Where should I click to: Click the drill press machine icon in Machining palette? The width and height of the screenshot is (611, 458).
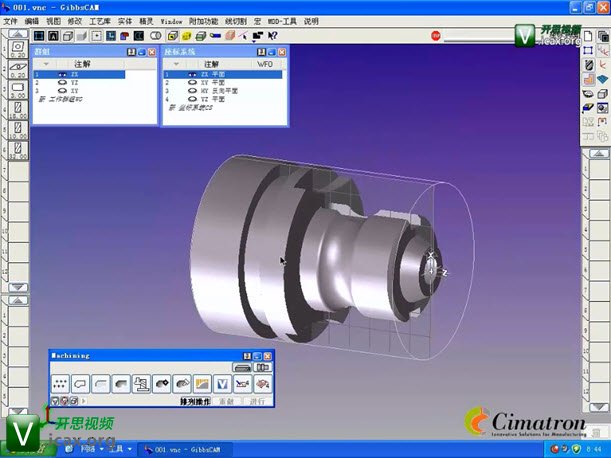pyautogui.click(x=141, y=384)
